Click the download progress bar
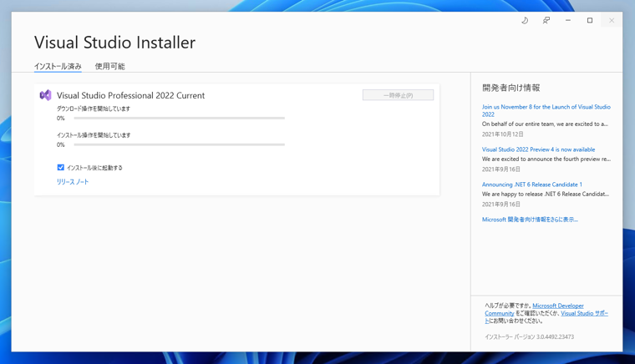 tap(180, 118)
